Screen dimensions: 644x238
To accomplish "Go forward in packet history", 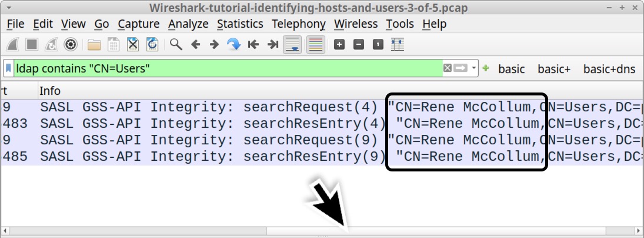I will [x=215, y=44].
